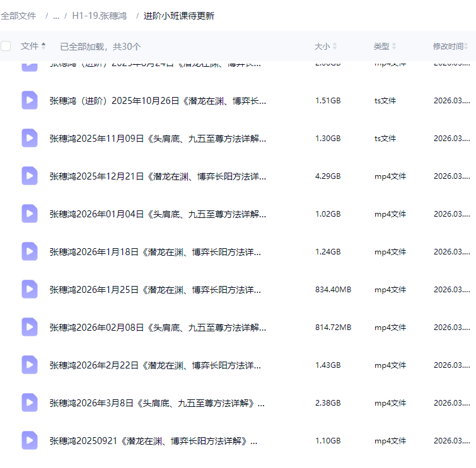This screenshot has height=468, width=476.
Task: Click video icon for 2026年1月25日 file
Action: tap(30, 289)
